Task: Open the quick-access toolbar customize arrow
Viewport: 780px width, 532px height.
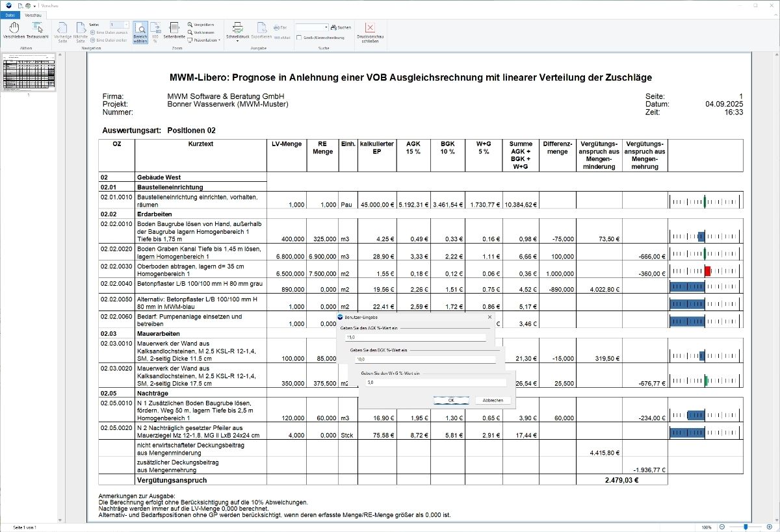Action: click(x=35, y=5)
